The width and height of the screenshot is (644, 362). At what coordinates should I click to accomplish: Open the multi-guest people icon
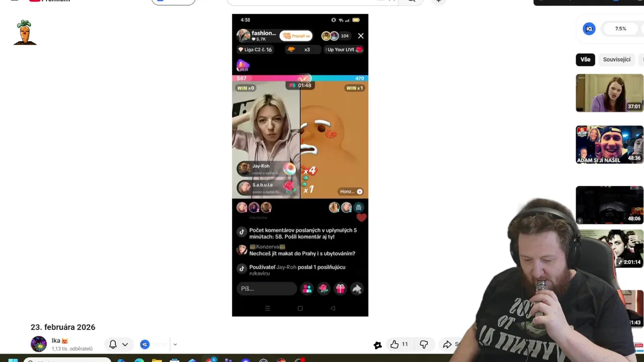coord(307,289)
